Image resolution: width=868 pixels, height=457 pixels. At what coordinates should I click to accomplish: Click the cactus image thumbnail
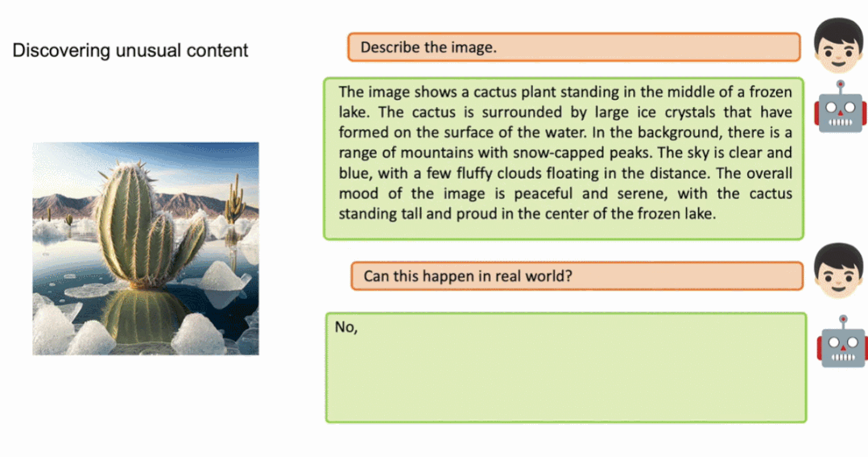tap(146, 249)
